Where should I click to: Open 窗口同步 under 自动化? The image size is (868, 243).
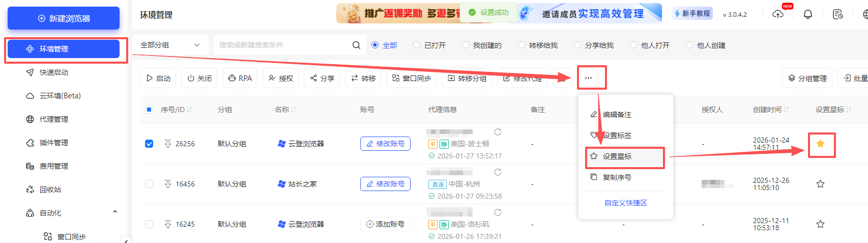[x=65, y=237]
